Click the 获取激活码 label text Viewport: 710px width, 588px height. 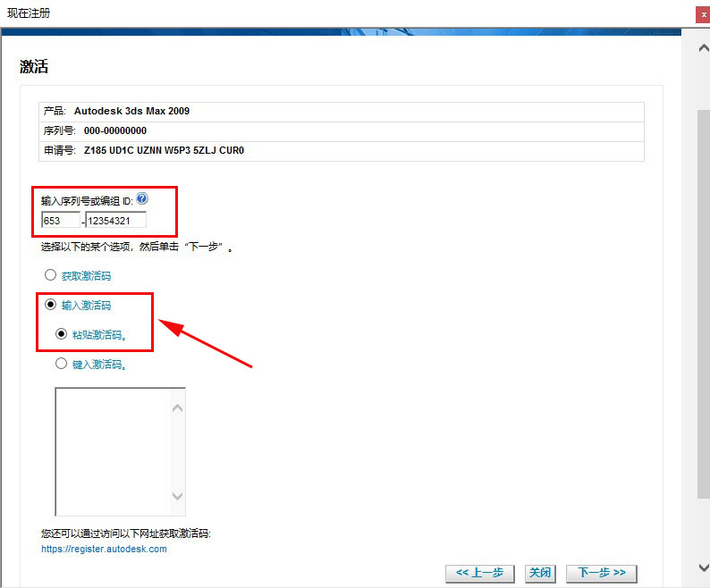pos(86,275)
